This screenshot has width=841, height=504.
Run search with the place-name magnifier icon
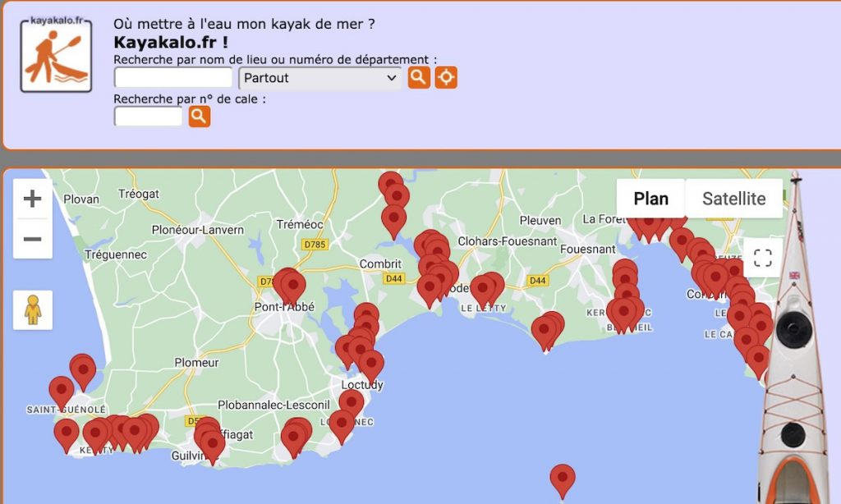(419, 76)
